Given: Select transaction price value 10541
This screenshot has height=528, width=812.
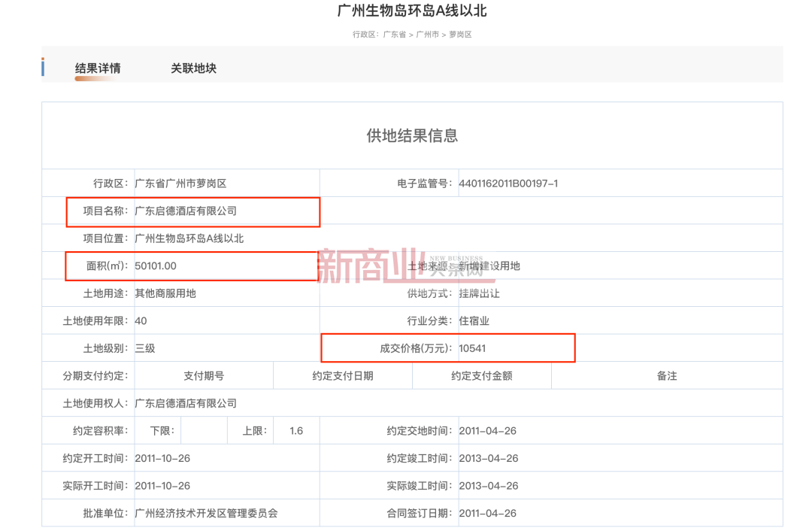Looking at the screenshot, I should pyautogui.click(x=472, y=348).
